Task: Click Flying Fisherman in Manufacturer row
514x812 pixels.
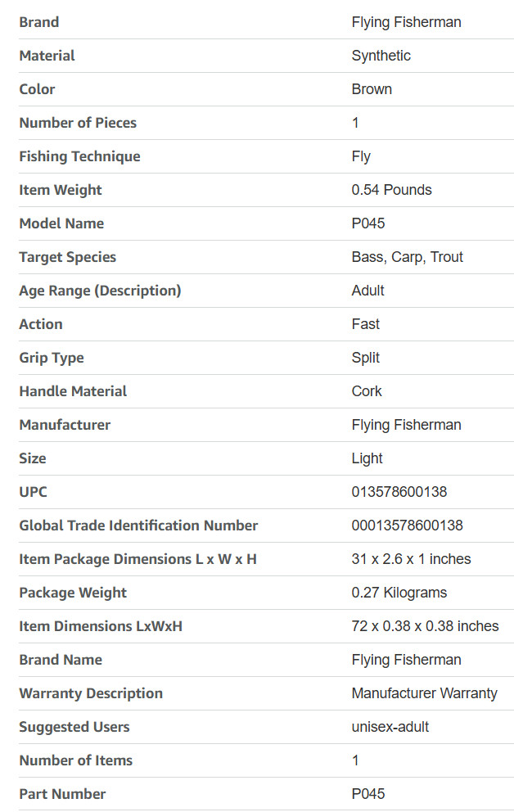Action: [406, 425]
